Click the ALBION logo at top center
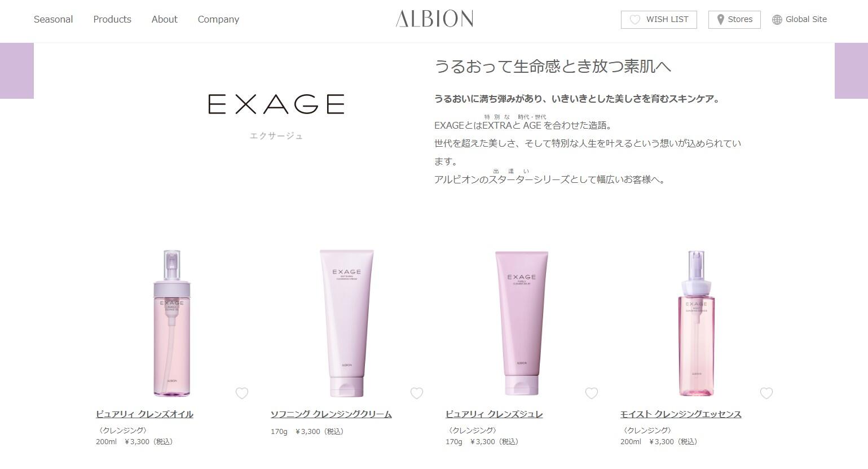Image resolution: width=868 pixels, height=469 pixels. coord(434,19)
